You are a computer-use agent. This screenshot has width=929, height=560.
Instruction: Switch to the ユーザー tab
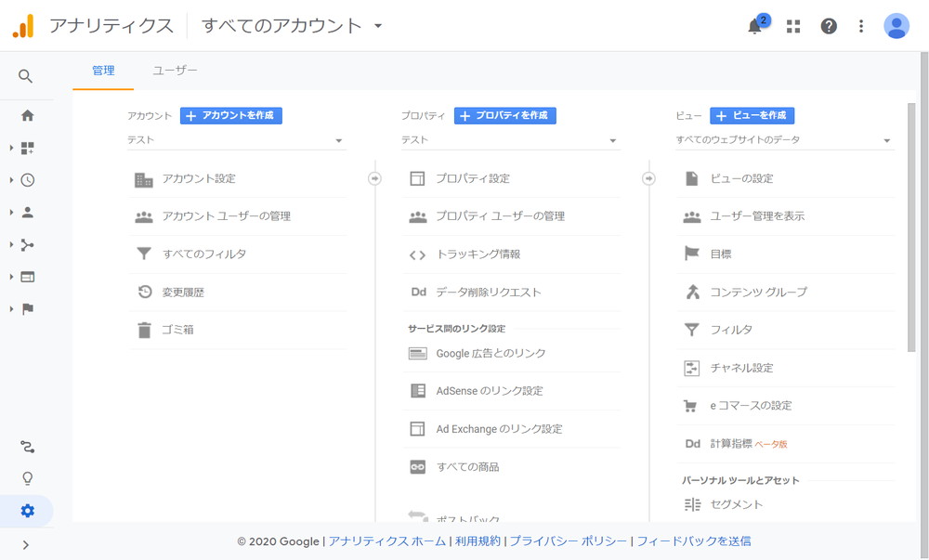pyautogui.click(x=175, y=71)
